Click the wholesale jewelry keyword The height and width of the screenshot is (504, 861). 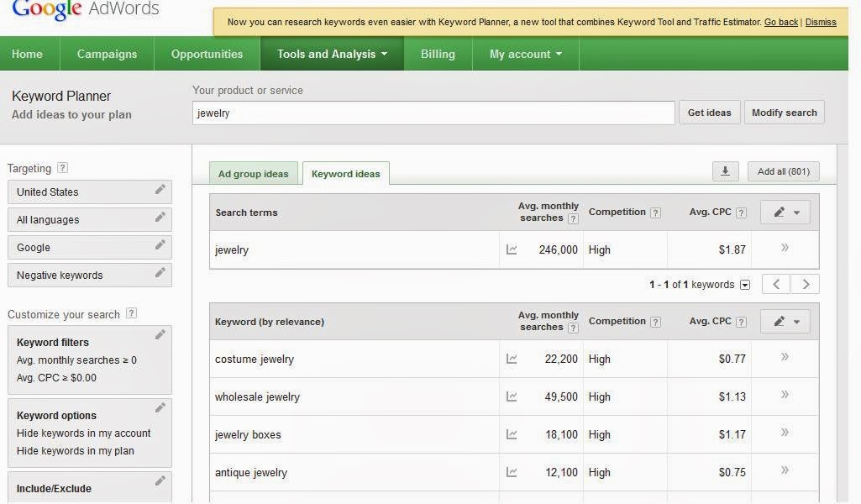point(257,397)
